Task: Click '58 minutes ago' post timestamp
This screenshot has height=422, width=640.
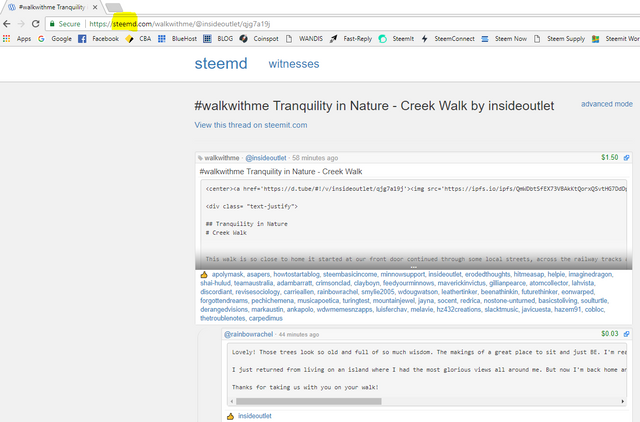Action: pos(315,158)
